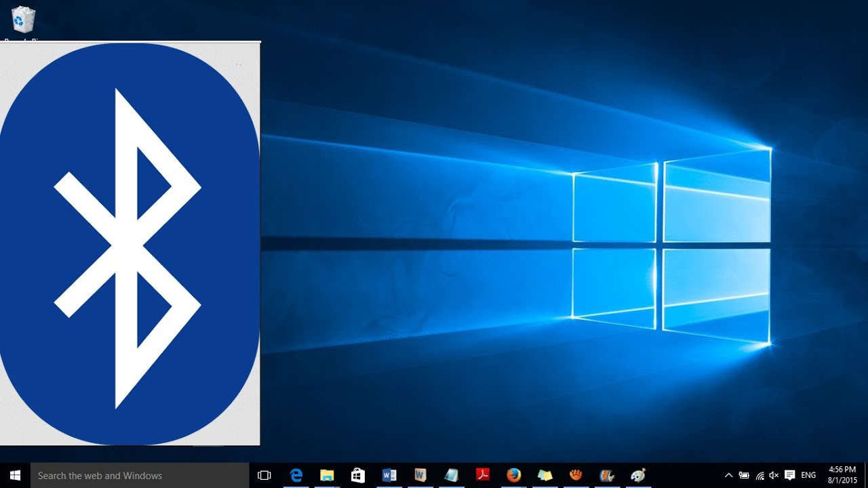Open the film strip video app taskbar icon
The height and width of the screenshot is (488, 868).
pos(608,475)
